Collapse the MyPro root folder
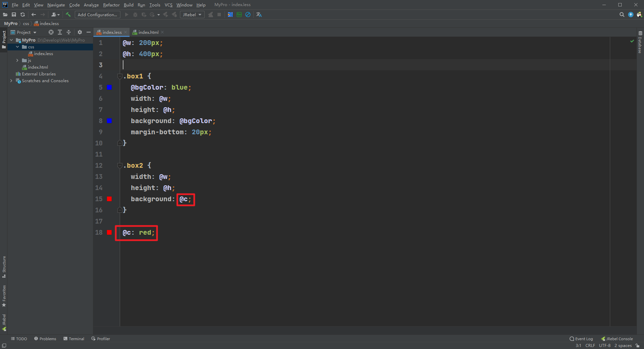This screenshot has width=644, height=349. 11,40
